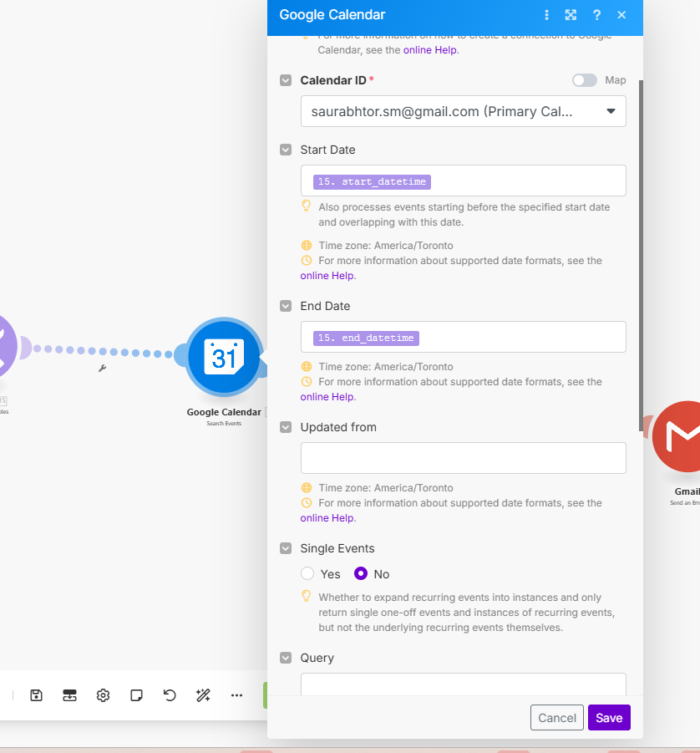Click the panel vertical scrollbar
The width and height of the screenshot is (700, 753).
pos(641,256)
